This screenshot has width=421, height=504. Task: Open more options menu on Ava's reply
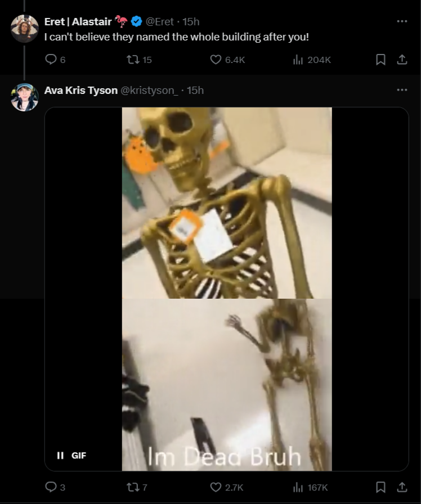click(x=402, y=90)
